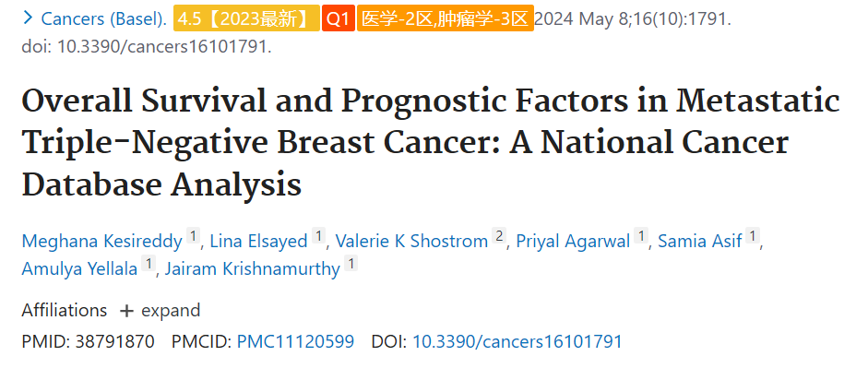Open the Cancers (Basel) journal link
The image size is (868, 380).
(104, 19)
